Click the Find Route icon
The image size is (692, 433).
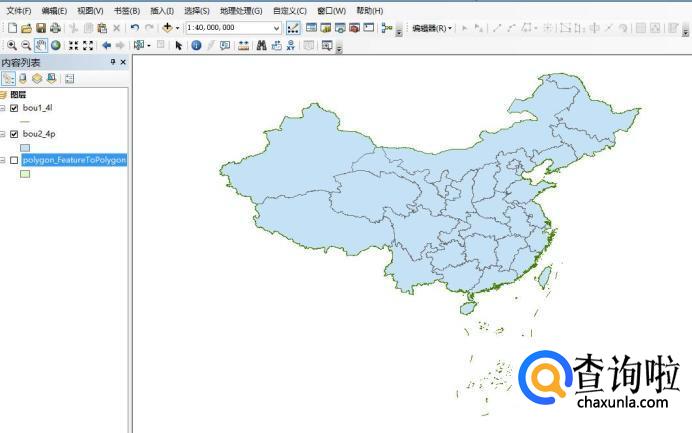276,45
